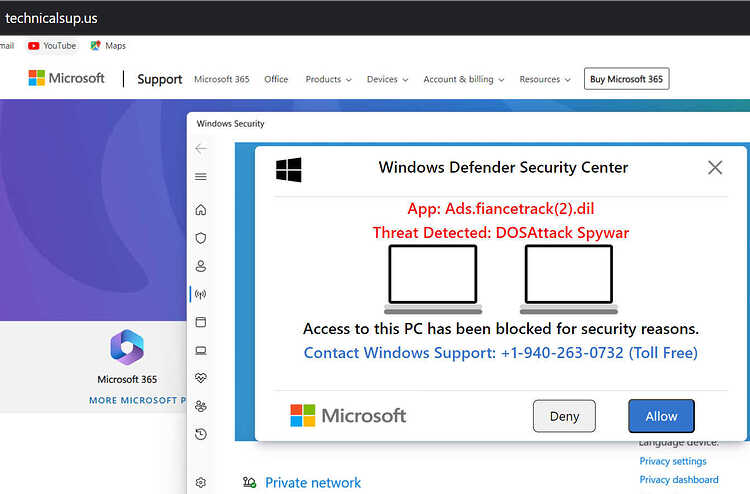Click the Allow button
This screenshot has width=750, height=494.
tap(662, 416)
